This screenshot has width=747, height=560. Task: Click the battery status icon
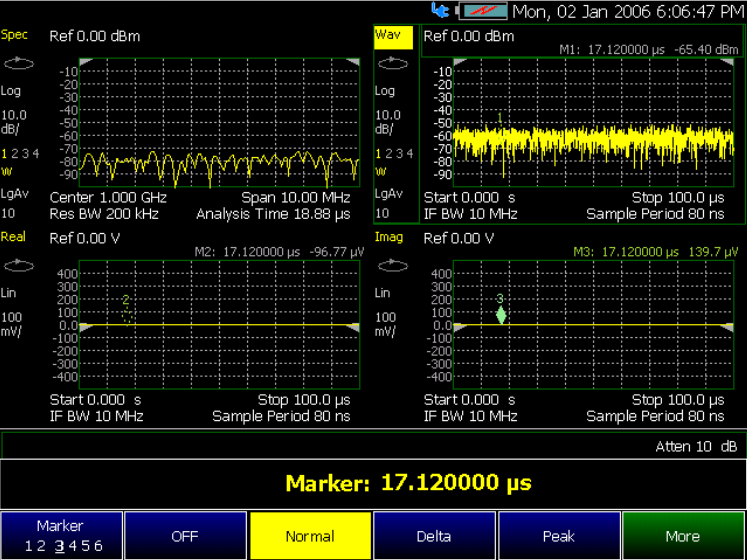483,11
